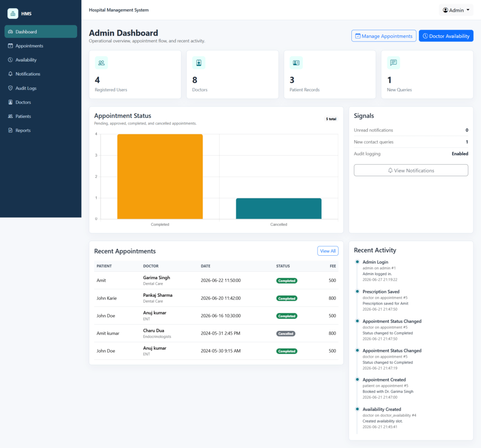Click the Appointment Created activity entry
Image resolution: width=481 pixels, height=448 pixels.
[x=388, y=388]
